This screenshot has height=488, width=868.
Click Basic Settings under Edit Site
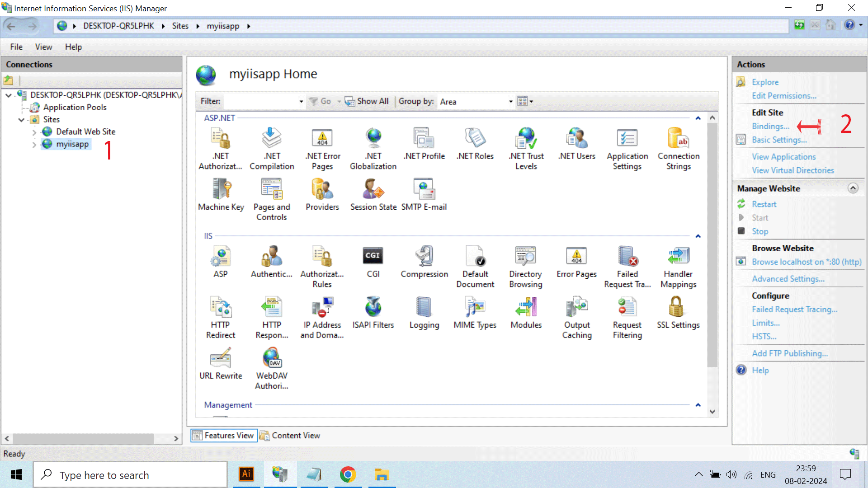[778, 139]
